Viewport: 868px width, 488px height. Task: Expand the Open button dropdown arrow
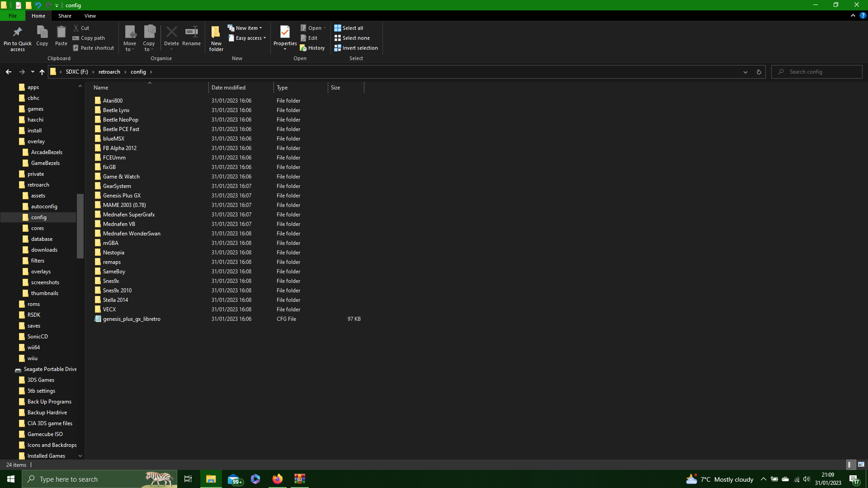(325, 28)
